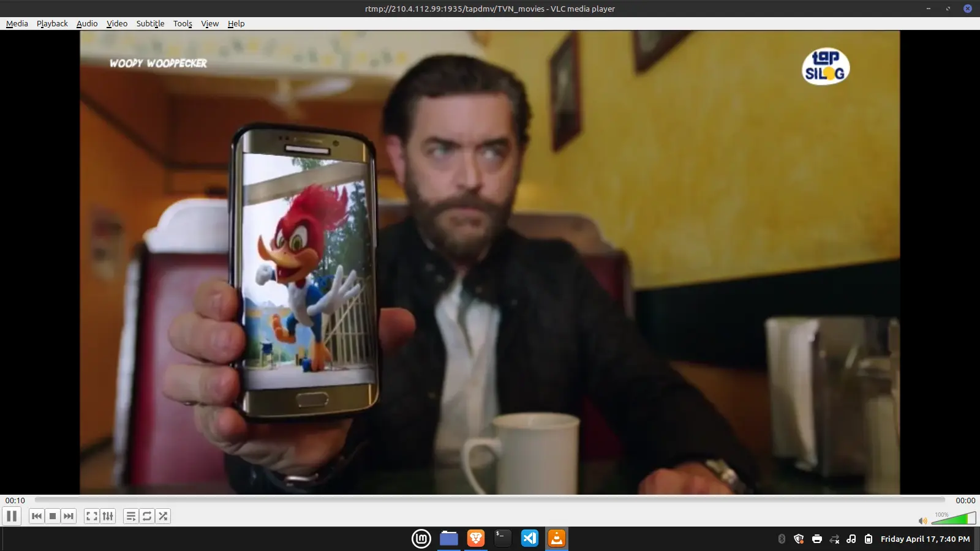The height and width of the screenshot is (551, 980).
Task: Open the Subtitle menu
Action: [150, 23]
